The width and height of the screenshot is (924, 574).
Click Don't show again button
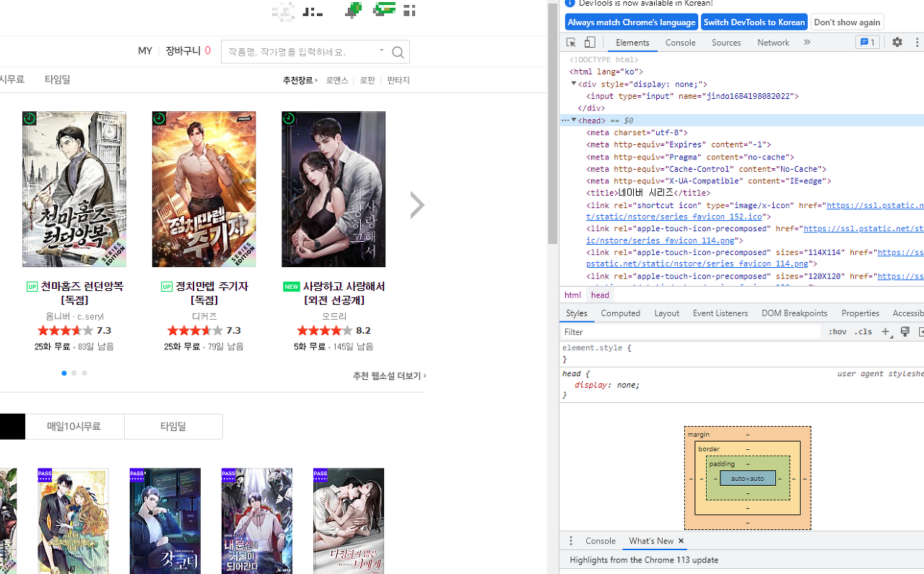point(847,22)
